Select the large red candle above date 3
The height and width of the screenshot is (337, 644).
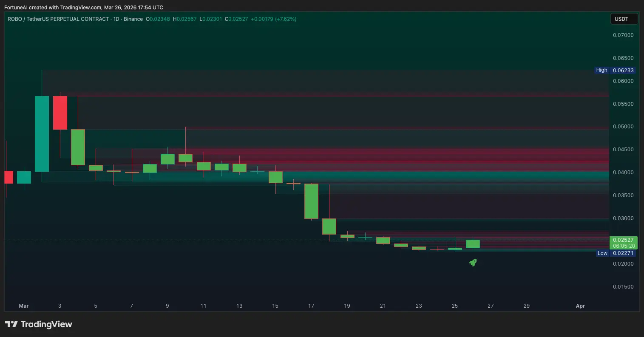(60, 113)
